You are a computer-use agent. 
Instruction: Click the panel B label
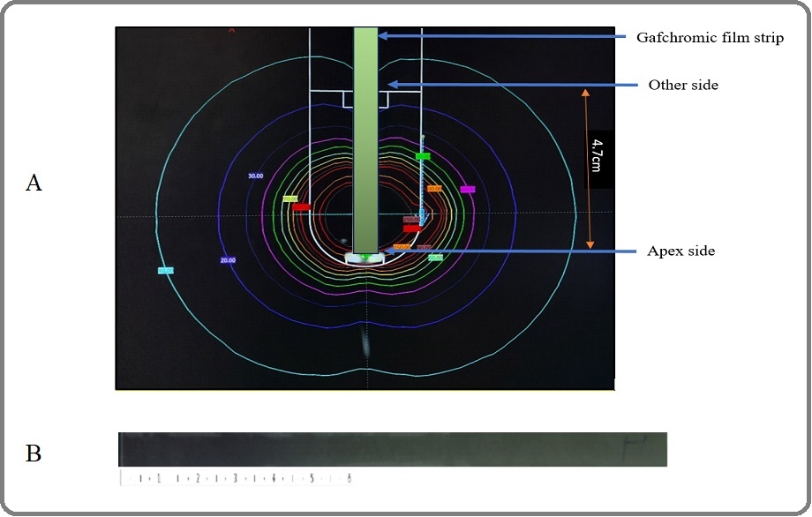(34, 453)
